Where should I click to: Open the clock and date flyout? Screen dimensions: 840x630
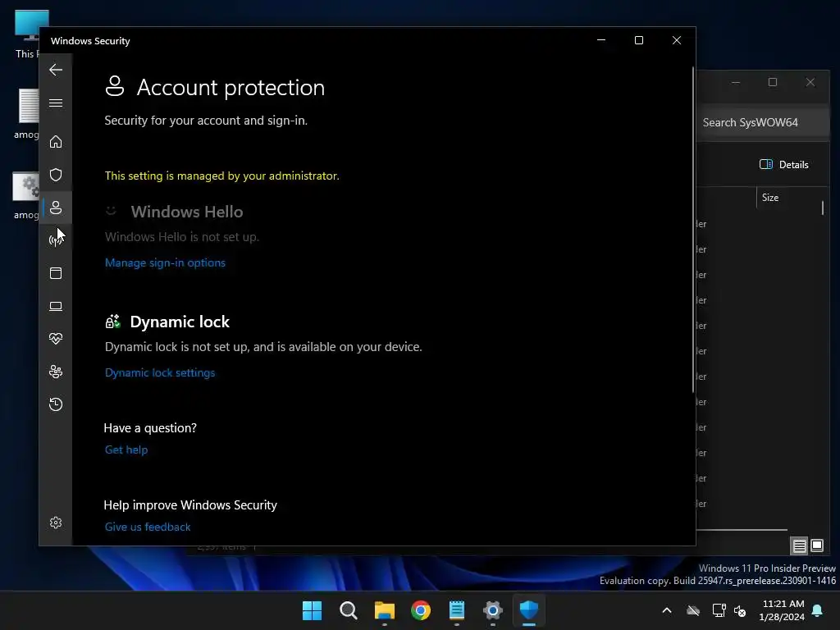[x=782, y=610]
